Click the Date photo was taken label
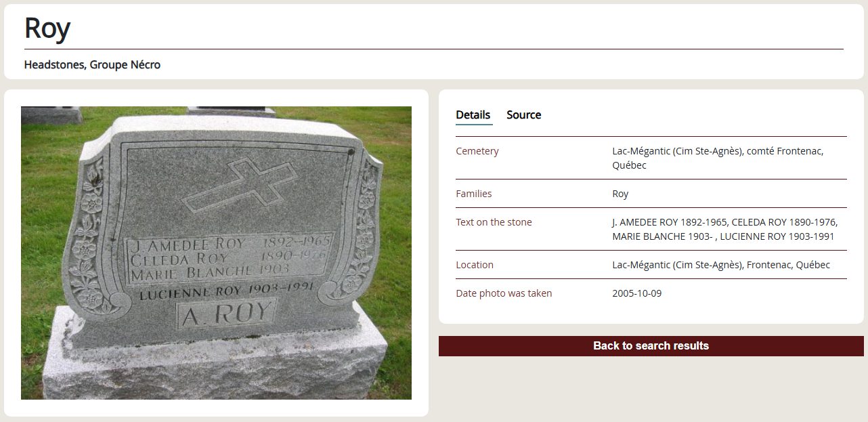This screenshot has width=868, height=422. pos(504,293)
